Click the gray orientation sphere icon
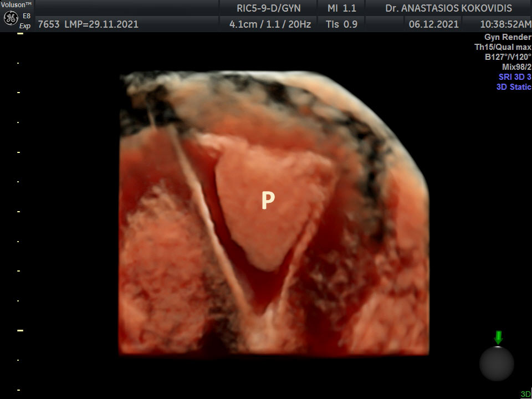Image resolution: width=532 pixels, height=399 pixels. tap(497, 364)
